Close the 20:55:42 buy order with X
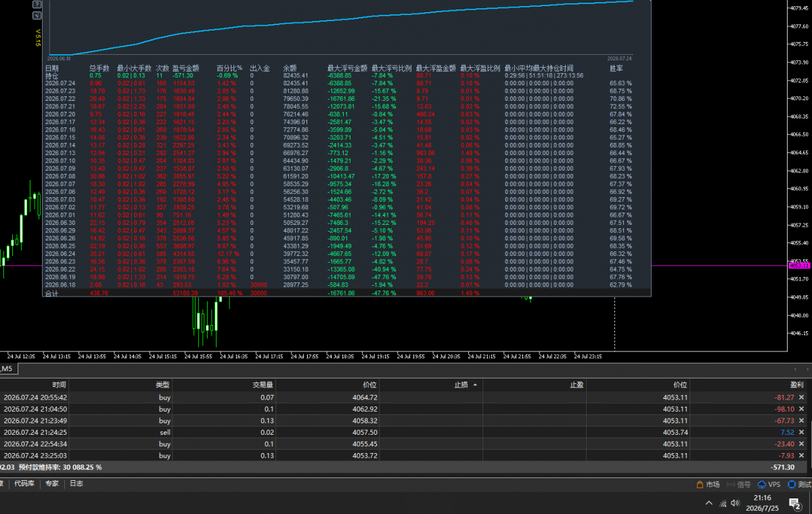Screen dimensions: 812x514 pos(802,398)
